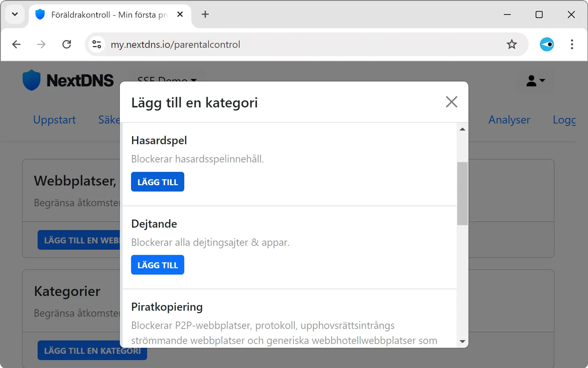Bookmark this page with the star icon
588x368 pixels.
click(x=512, y=44)
